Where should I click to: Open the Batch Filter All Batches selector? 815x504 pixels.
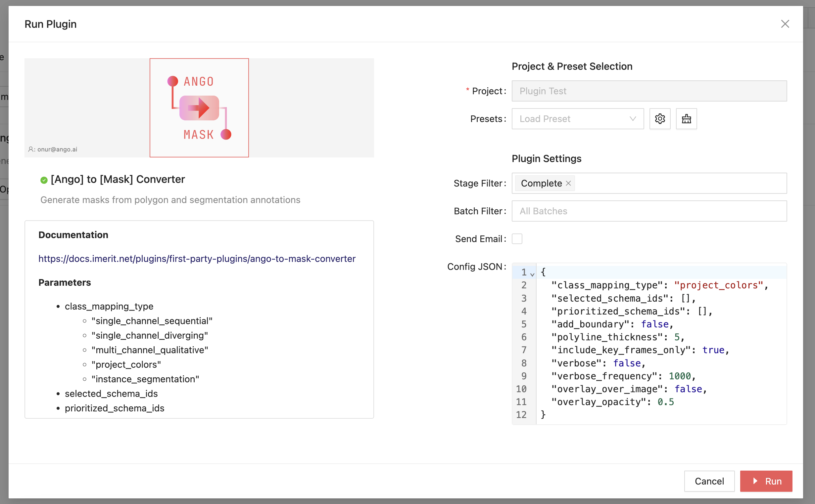[x=649, y=211]
